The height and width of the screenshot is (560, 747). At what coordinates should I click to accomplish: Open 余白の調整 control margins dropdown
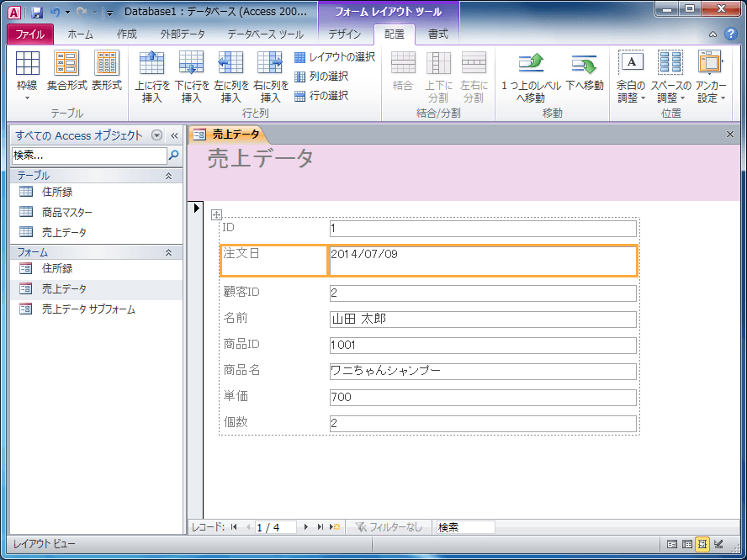(x=631, y=77)
